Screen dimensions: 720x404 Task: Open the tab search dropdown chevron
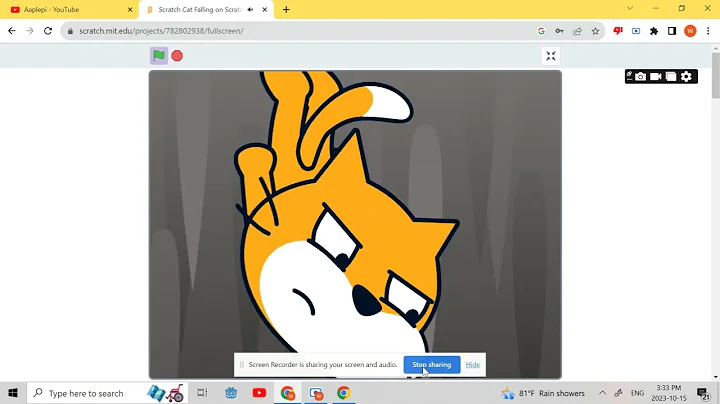(630, 8)
